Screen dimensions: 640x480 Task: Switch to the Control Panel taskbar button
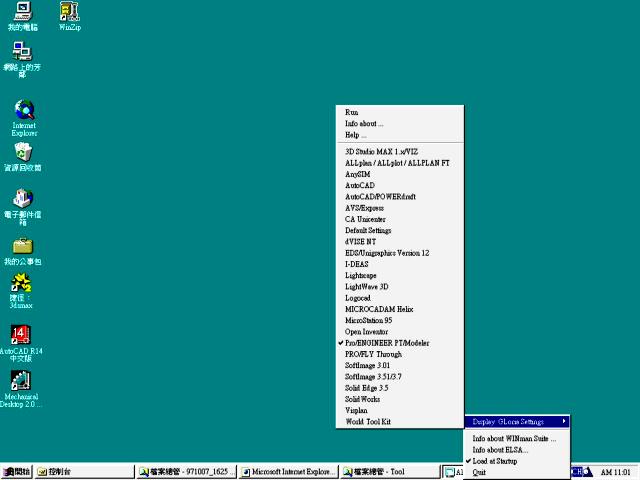point(84,472)
